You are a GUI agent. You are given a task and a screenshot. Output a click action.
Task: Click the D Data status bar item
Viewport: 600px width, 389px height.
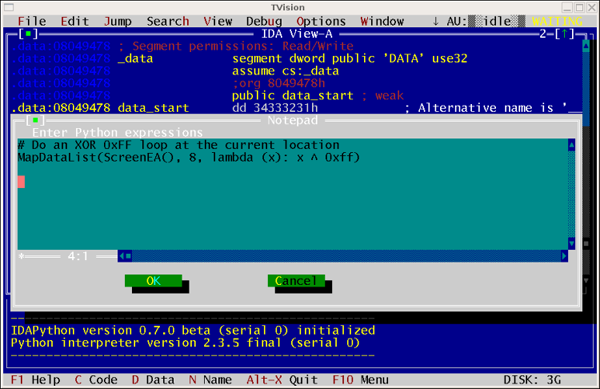(153, 380)
